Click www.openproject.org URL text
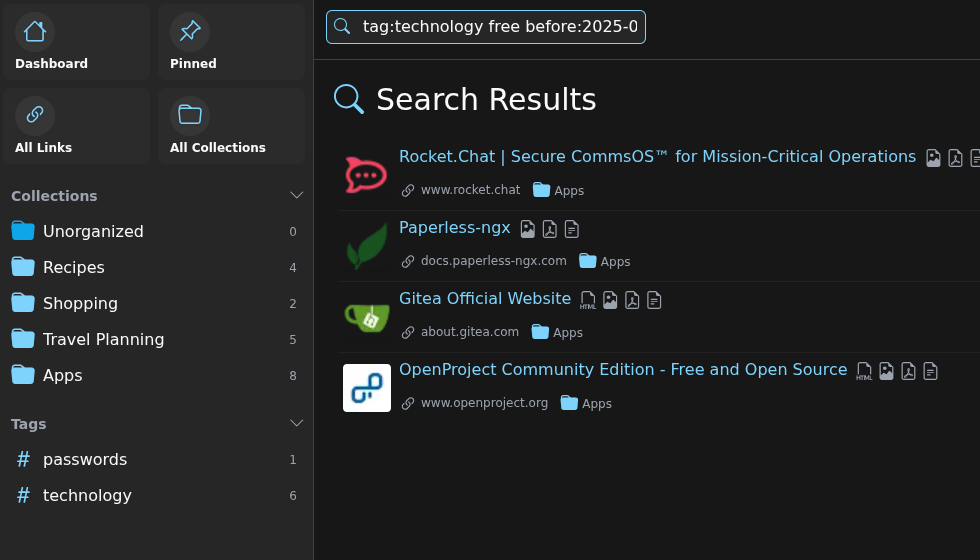 pos(484,403)
